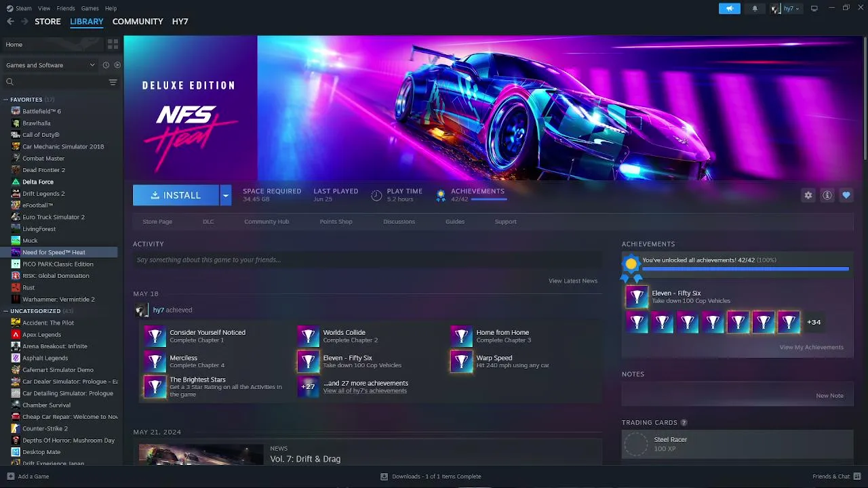Switch to Big Picture mode via monitor icon
The height and width of the screenshot is (488, 868).
(x=814, y=8)
